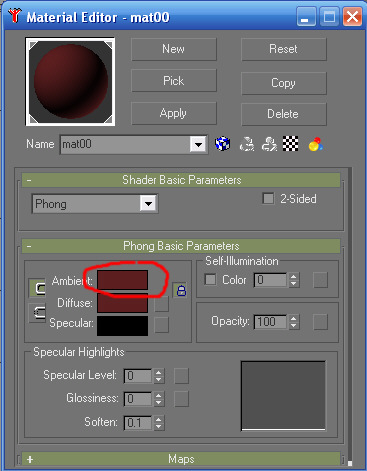Click the Specular Highlights group label
367x471 pixels.
coord(79,352)
